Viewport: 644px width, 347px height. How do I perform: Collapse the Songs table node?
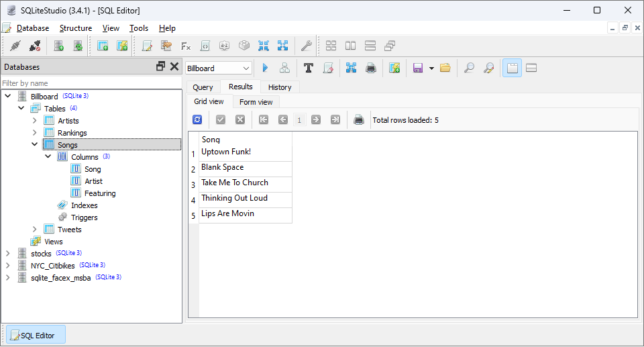click(34, 144)
